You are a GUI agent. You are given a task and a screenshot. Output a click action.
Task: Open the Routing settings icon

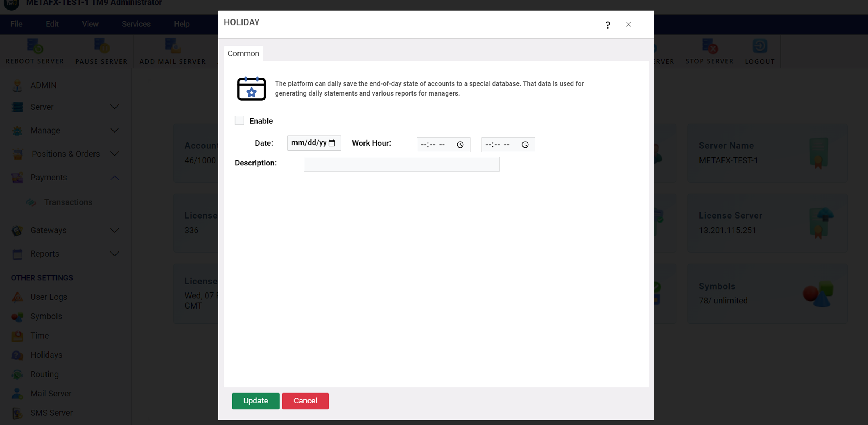pyautogui.click(x=17, y=374)
